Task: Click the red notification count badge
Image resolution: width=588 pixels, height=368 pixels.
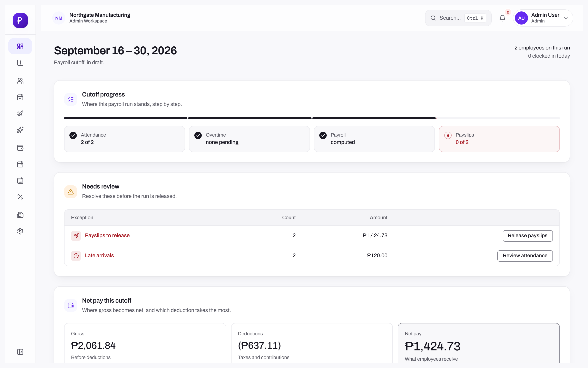Action: (508, 12)
